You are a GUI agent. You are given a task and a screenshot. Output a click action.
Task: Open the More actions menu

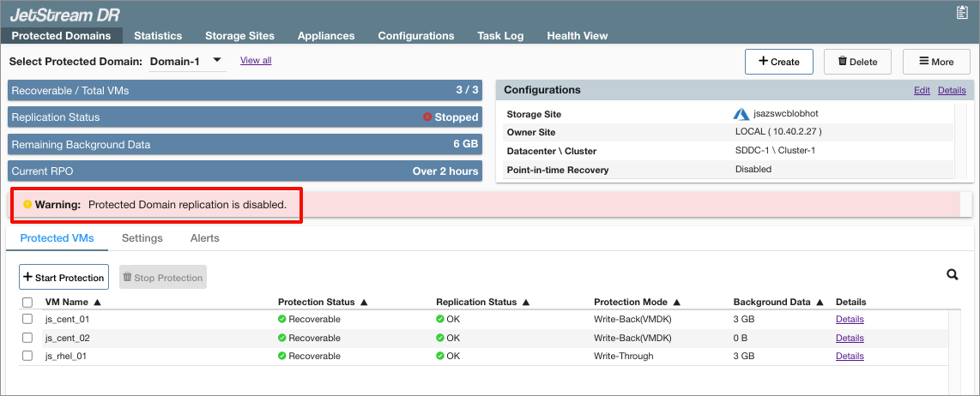(936, 62)
